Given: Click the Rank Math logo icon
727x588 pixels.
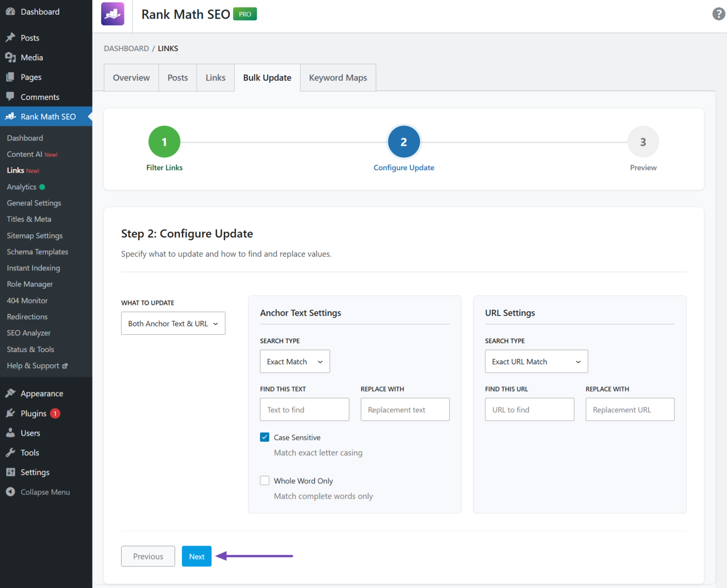Looking at the screenshot, I should [x=113, y=14].
